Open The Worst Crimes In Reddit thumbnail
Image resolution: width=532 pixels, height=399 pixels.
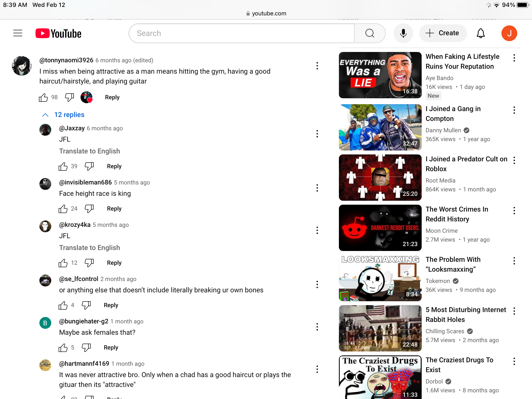point(380,228)
